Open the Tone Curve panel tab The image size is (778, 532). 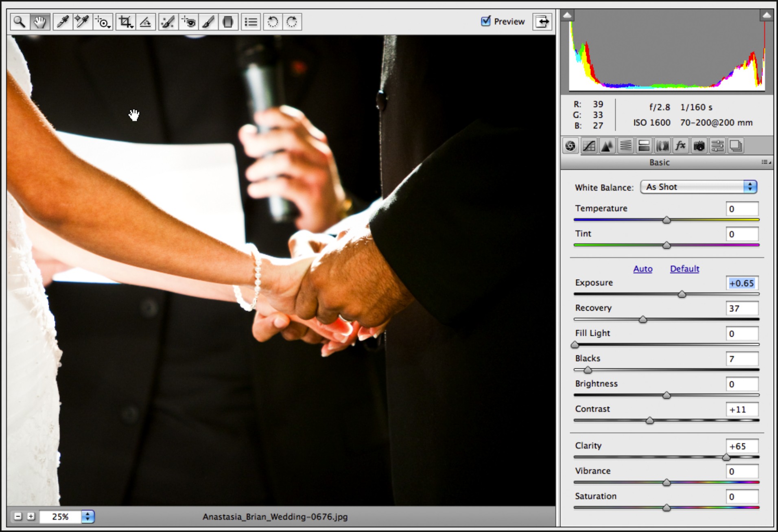click(x=589, y=146)
